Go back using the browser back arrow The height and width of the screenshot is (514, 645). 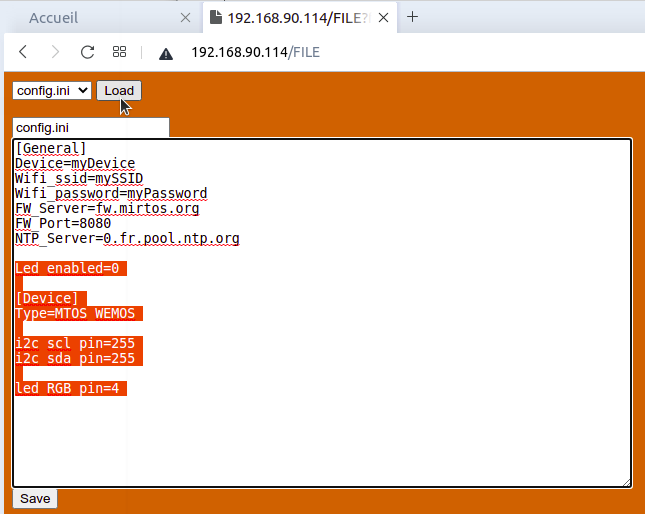tap(23, 52)
